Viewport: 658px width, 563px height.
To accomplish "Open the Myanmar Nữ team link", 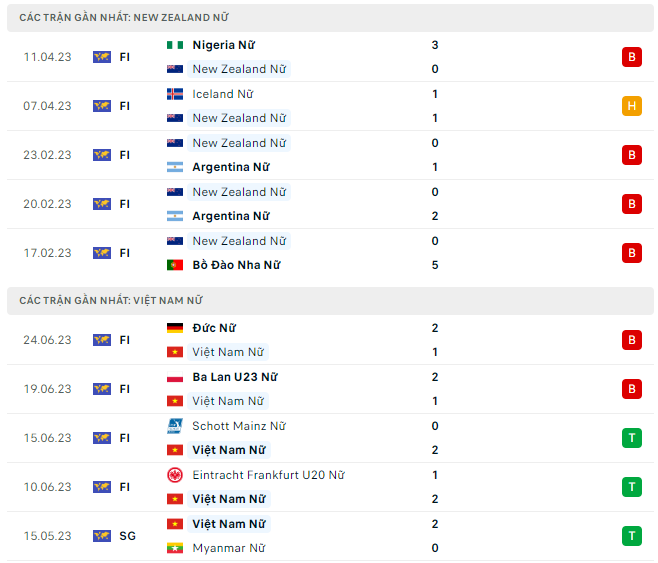I will (x=230, y=548).
